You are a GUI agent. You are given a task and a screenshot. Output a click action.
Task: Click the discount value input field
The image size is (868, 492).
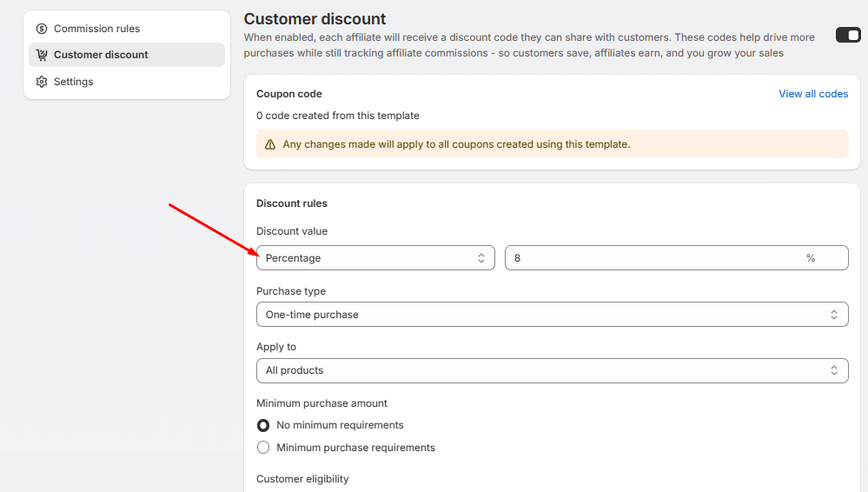click(652, 258)
